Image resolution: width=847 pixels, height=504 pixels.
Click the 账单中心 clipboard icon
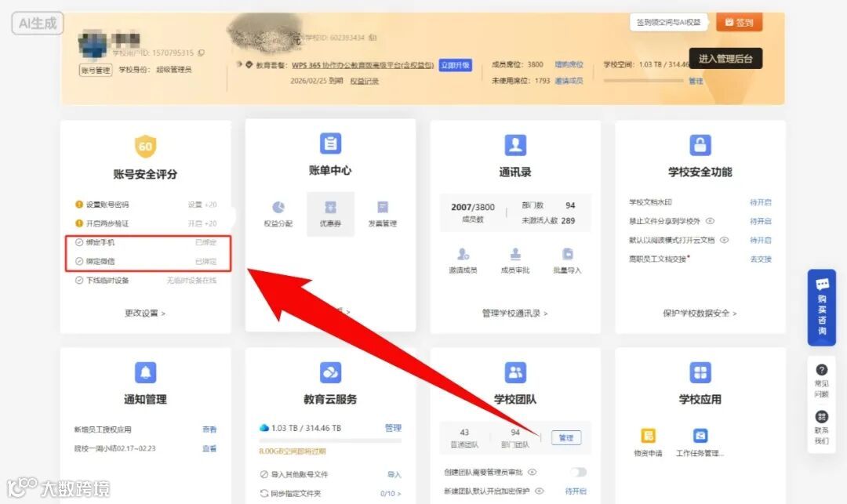coord(330,143)
